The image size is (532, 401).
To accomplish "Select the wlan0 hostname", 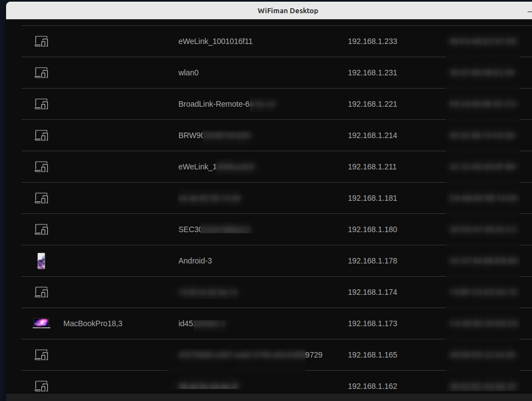I will [x=188, y=73].
